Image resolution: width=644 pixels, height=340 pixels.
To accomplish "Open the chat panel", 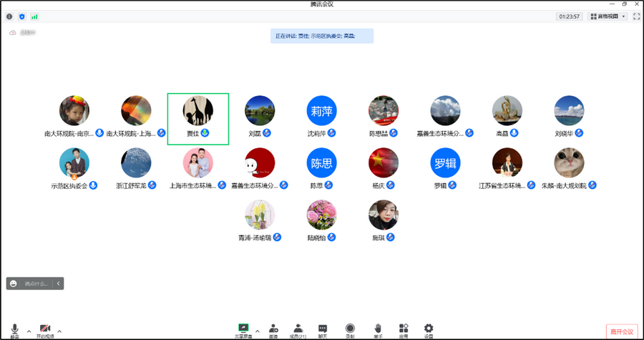I will tap(323, 329).
